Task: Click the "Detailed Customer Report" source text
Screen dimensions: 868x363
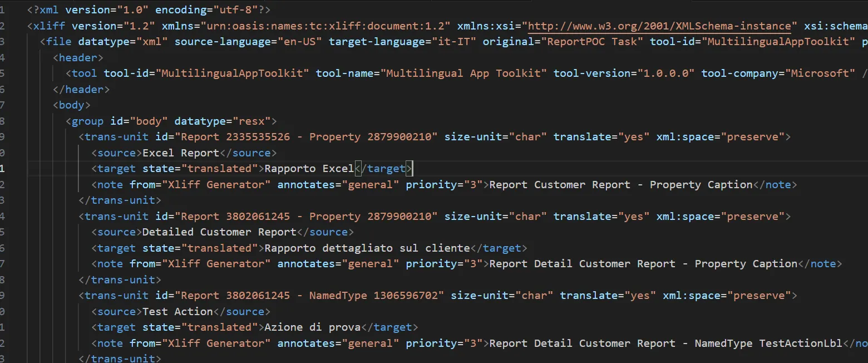Action: 219,232
